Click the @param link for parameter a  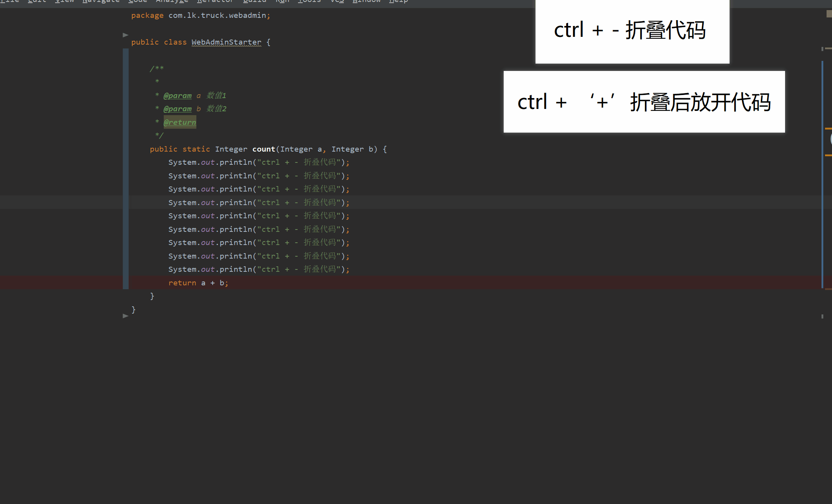click(x=178, y=95)
